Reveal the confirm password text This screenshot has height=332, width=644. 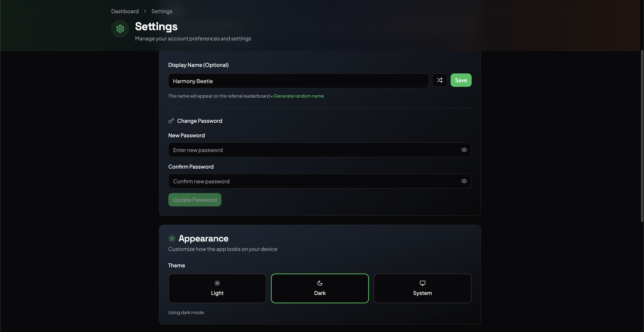pyautogui.click(x=464, y=181)
